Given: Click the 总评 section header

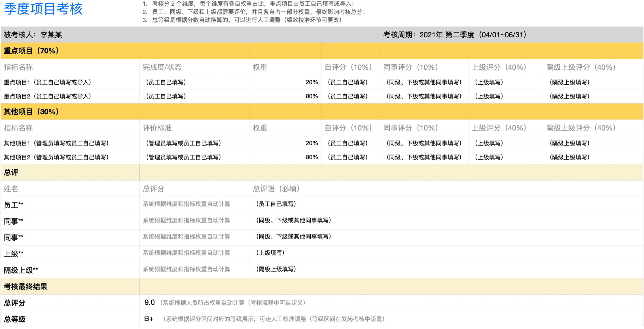Looking at the screenshot, I should [x=70, y=172].
